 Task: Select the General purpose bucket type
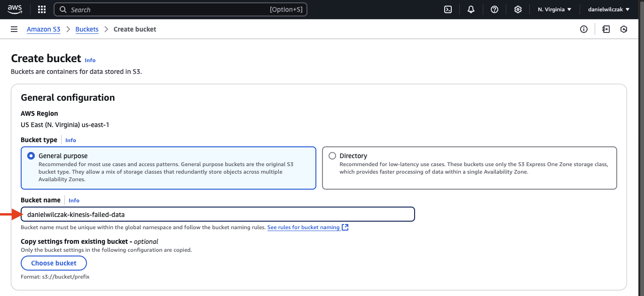tap(168, 168)
